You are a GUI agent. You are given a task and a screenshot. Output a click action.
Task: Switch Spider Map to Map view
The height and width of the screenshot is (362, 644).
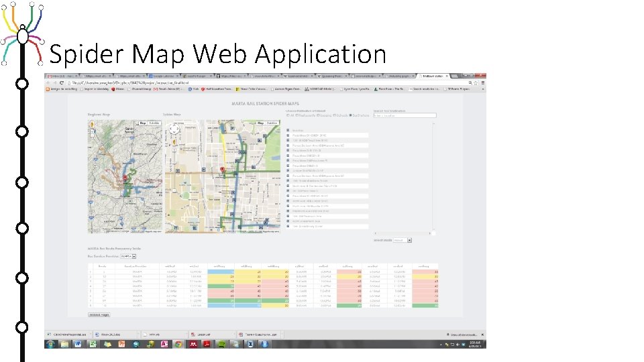coord(260,123)
